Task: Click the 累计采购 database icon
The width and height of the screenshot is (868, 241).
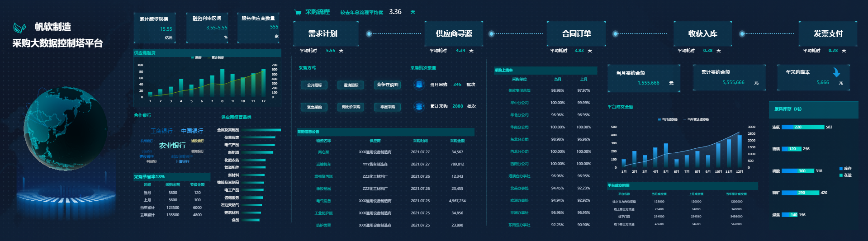Action: click(419, 106)
